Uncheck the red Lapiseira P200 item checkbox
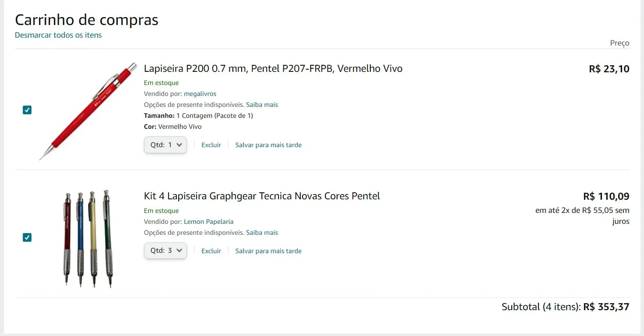This screenshot has width=644, height=336. 27,110
